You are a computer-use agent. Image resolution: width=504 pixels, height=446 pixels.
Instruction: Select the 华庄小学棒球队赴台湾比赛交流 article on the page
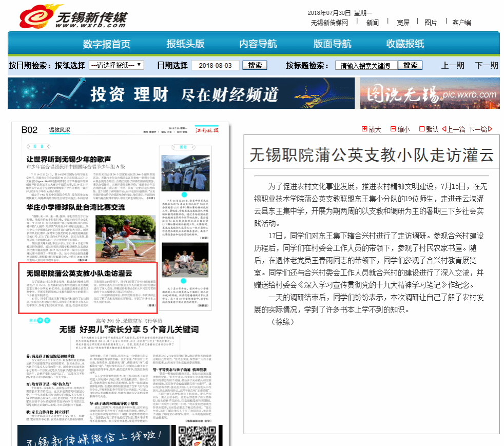point(75,207)
